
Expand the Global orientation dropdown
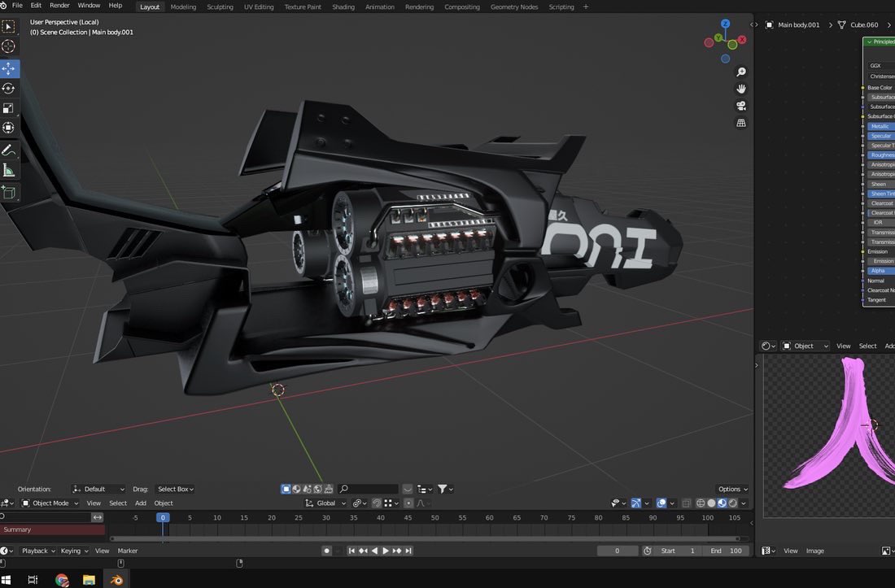click(x=325, y=503)
